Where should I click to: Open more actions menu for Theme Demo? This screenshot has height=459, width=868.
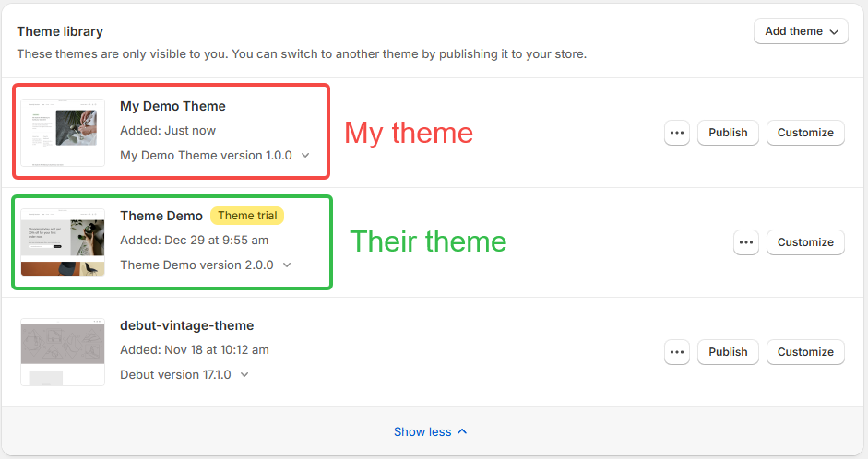[x=745, y=242]
